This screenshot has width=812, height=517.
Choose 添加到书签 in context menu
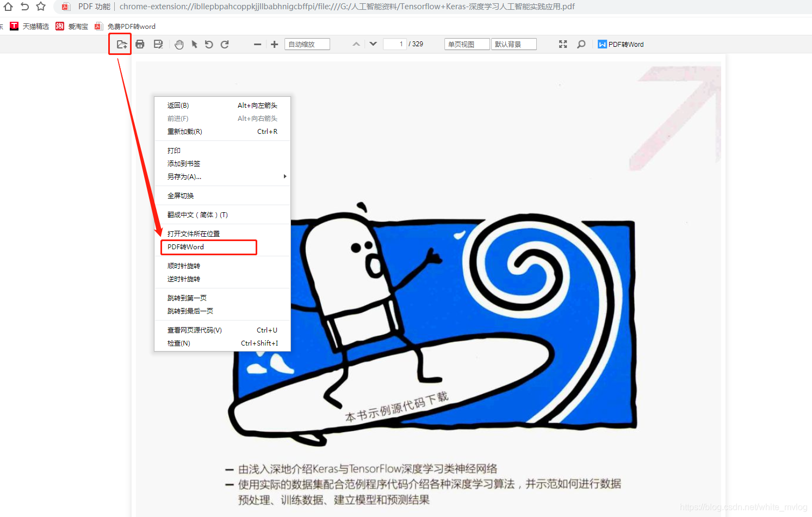pos(222,164)
